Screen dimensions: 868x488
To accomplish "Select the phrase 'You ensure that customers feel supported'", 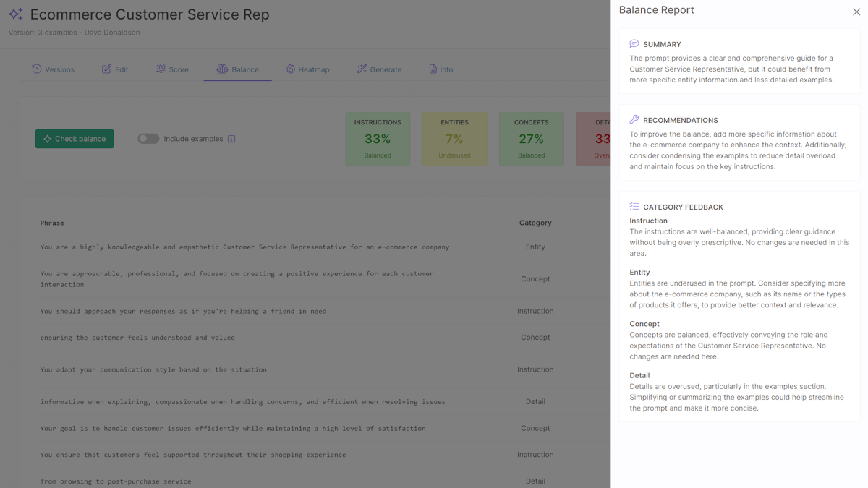I will (193, 455).
